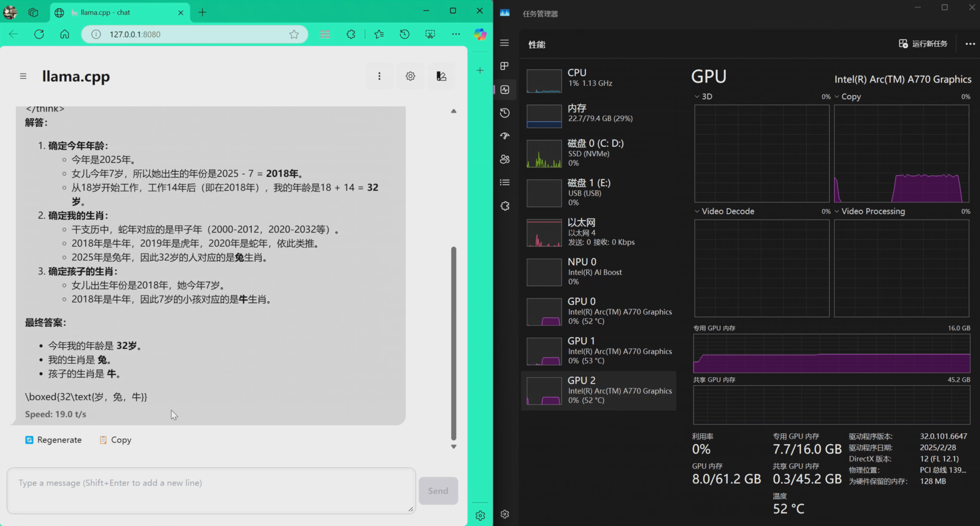Screen dimensions: 980x526
Task: Open llama.cpp chat settings gear icon
Action: click(410, 76)
